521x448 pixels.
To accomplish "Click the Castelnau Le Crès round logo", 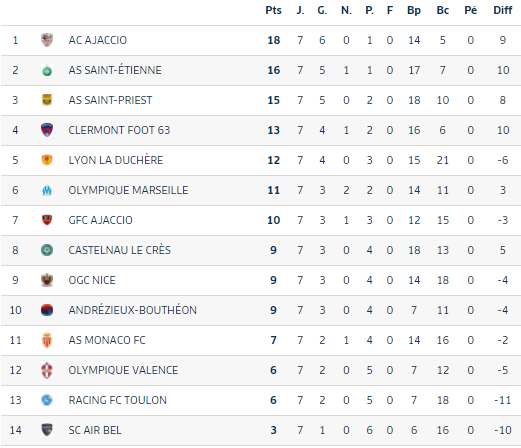I will [x=47, y=250].
